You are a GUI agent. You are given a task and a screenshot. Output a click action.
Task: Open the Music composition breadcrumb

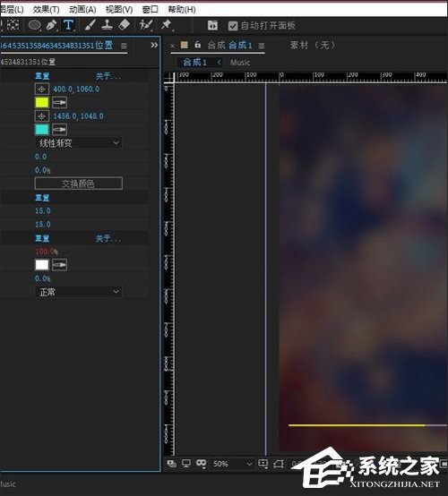pyautogui.click(x=240, y=63)
